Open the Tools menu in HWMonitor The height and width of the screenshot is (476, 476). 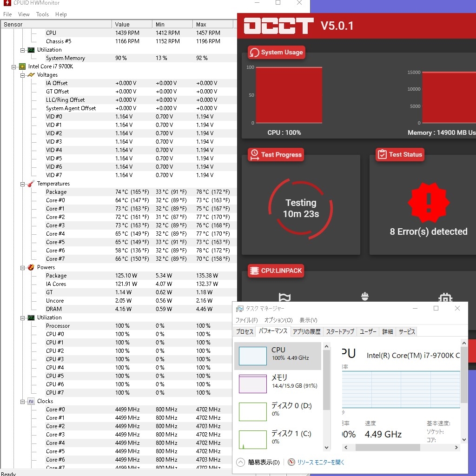pyautogui.click(x=42, y=14)
